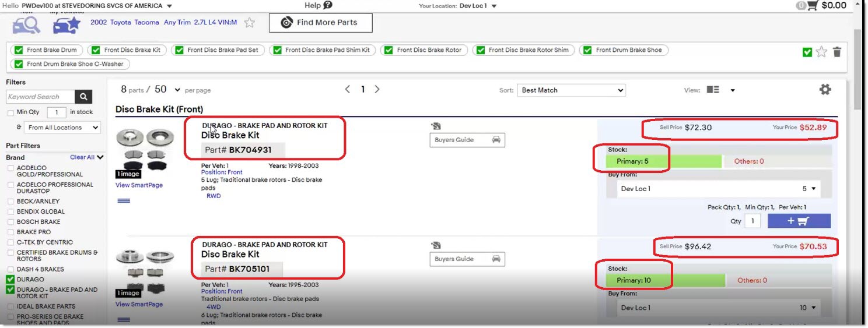Click the Keyword Search input field

click(x=40, y=97)
